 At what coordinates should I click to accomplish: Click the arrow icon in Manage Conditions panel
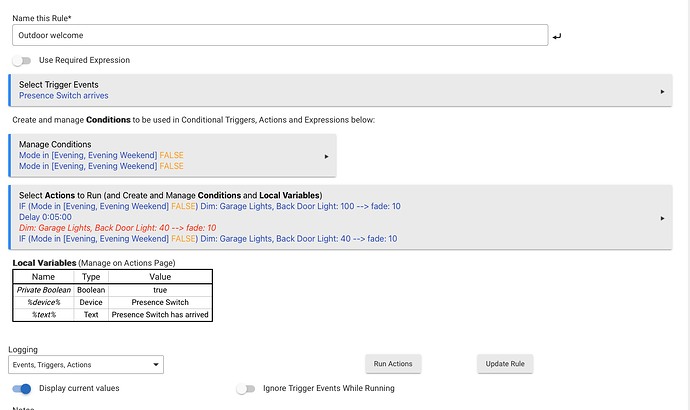(x=326, y=156)
